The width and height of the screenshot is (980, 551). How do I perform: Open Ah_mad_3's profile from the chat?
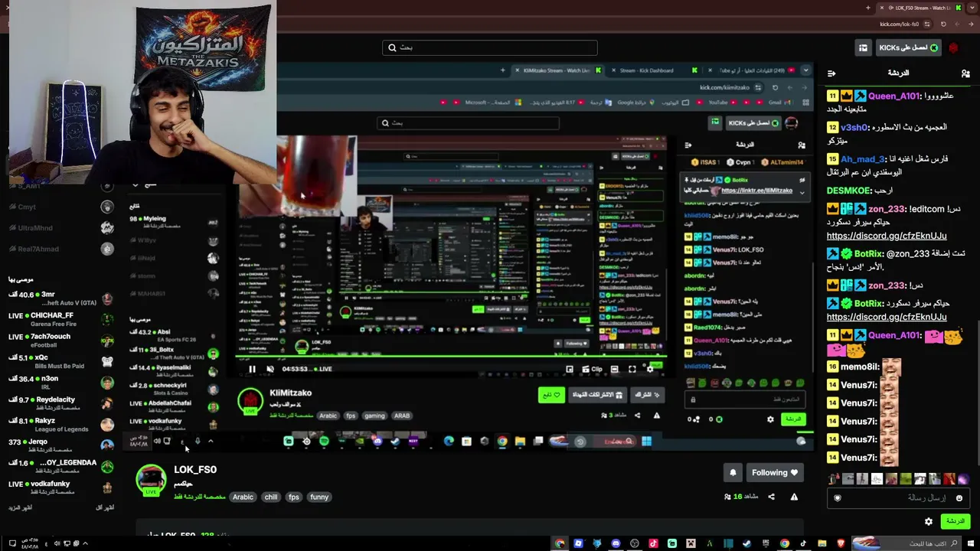(862, 159)
